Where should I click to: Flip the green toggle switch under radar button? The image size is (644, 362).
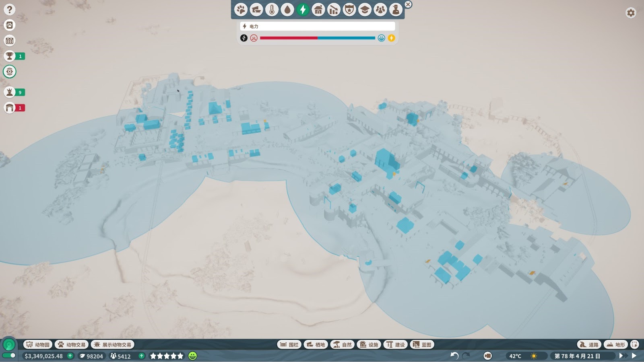point(9,356)
